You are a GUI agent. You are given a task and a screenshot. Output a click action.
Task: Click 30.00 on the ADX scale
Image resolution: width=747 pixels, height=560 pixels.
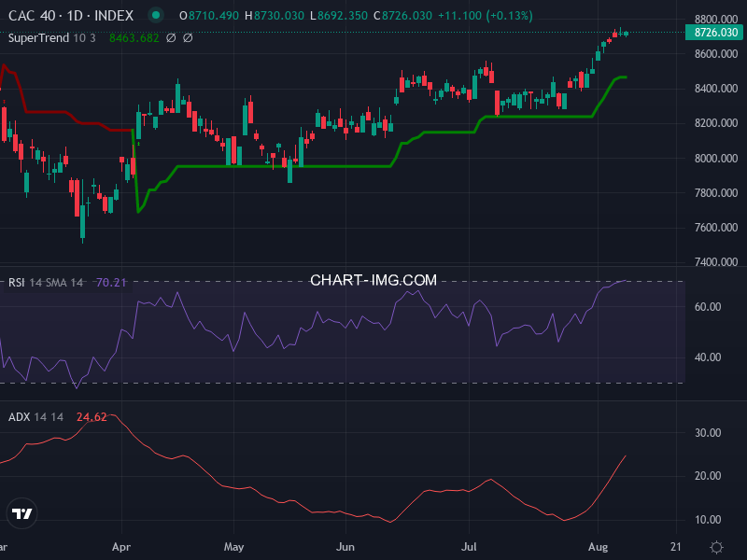[708, 433]
